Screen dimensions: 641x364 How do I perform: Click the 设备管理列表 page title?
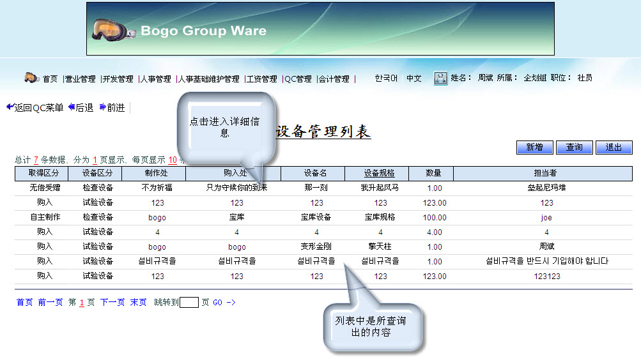(x=323, y=132)
